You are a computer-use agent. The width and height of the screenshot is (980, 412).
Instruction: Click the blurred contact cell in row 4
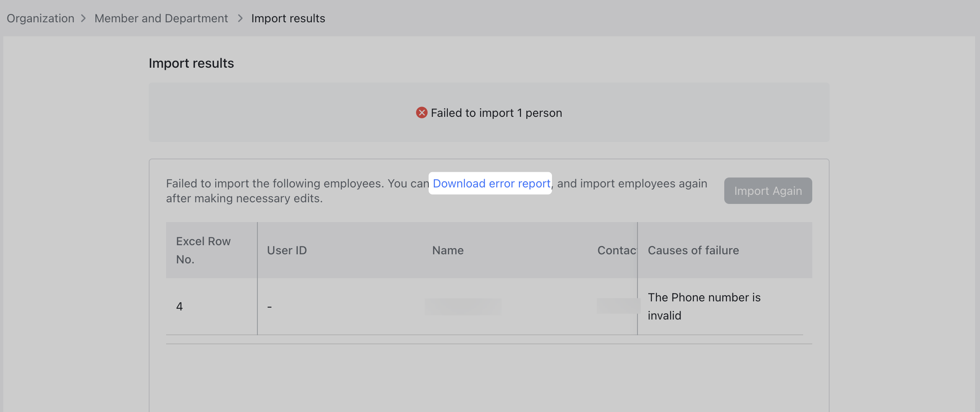pyautogui.click(x=617, y=306)
